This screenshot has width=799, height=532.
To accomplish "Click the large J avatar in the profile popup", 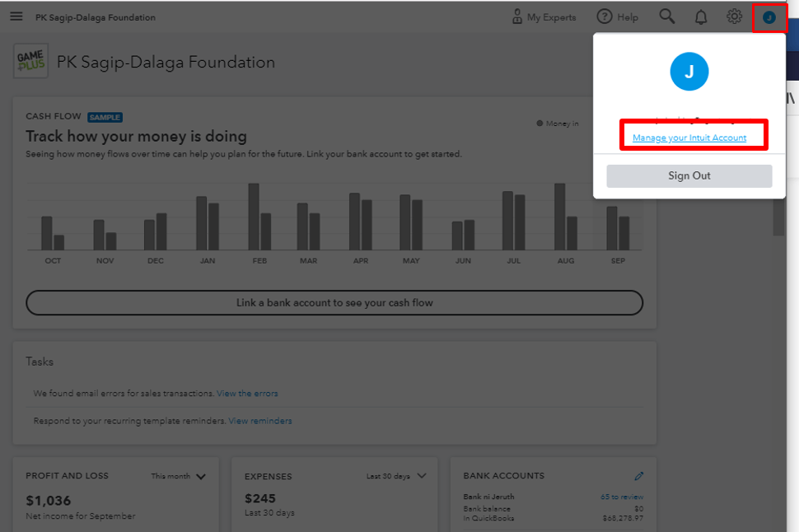I will pyautogui.click(x=689, y=72).
